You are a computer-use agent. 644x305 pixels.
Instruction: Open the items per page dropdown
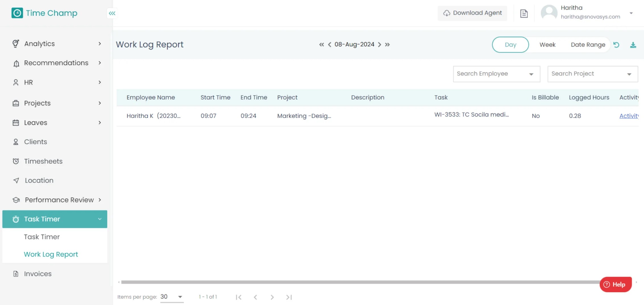click(172, 297)
